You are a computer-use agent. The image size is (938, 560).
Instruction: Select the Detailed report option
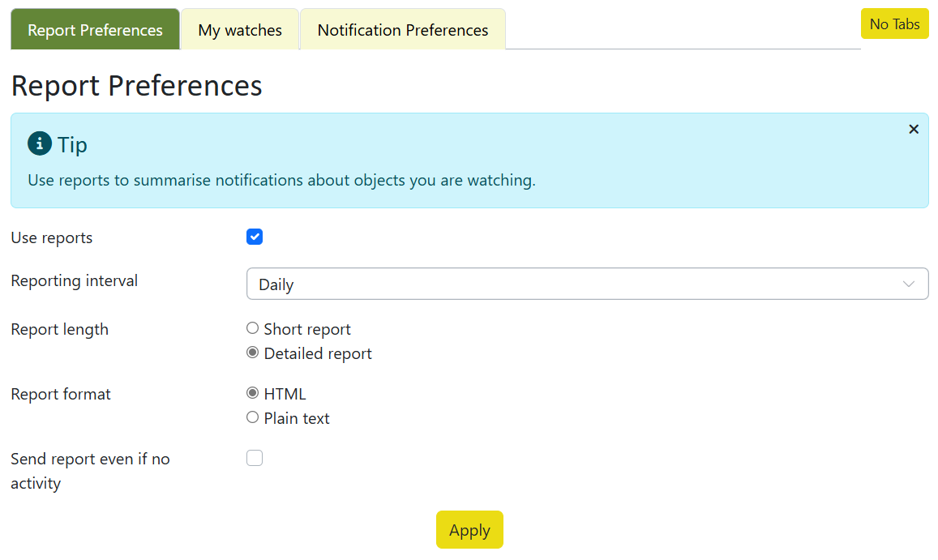click(x=252, y=353)
